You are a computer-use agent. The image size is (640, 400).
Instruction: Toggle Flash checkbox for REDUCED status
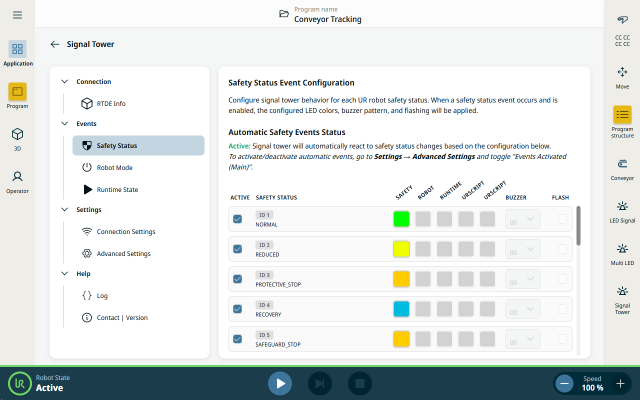pyautogui.click(x=562, y=249)
